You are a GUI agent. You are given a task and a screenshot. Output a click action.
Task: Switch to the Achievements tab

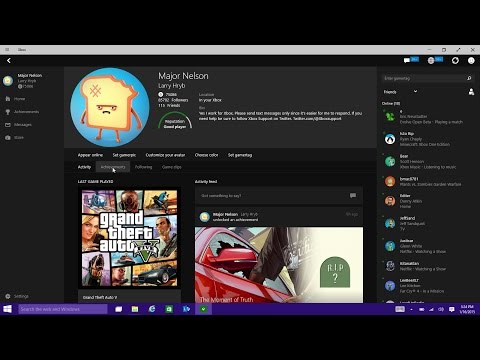(x=113, y=167)
